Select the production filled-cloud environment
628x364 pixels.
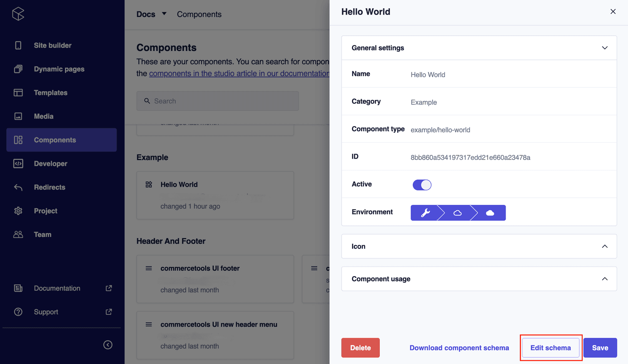[490, 213]
